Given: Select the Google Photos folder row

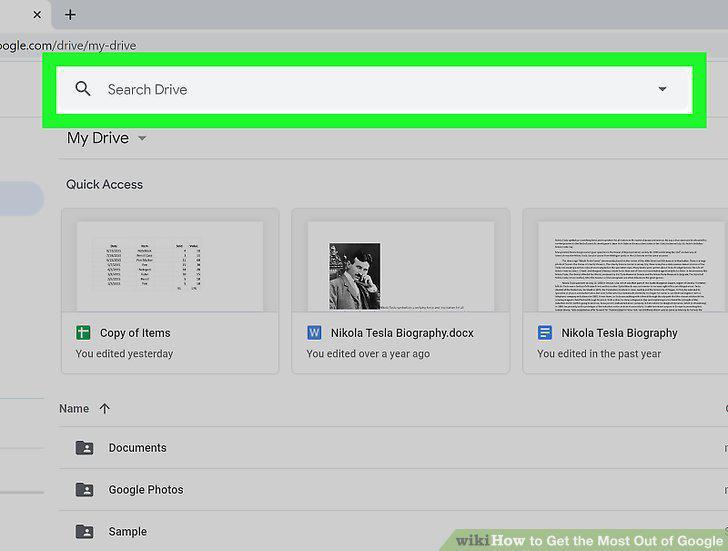Looking at the screenshot, I should [x=393, y=490].
